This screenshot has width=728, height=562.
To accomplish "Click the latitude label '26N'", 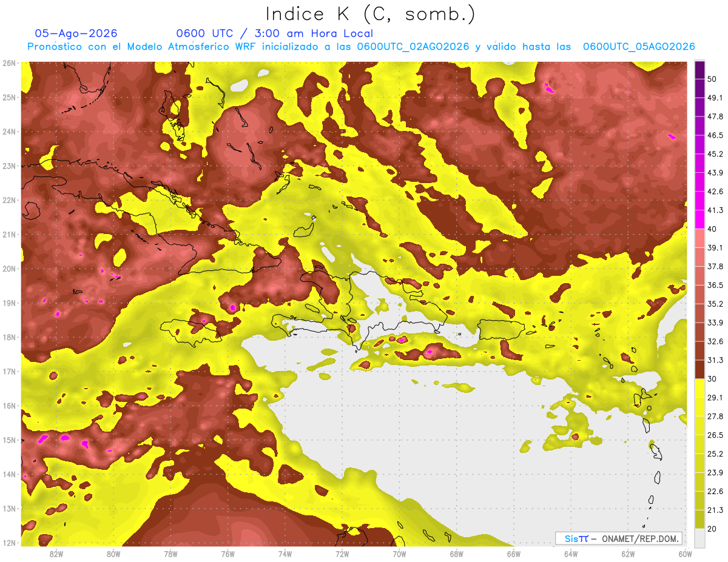I will pos(9,63).
